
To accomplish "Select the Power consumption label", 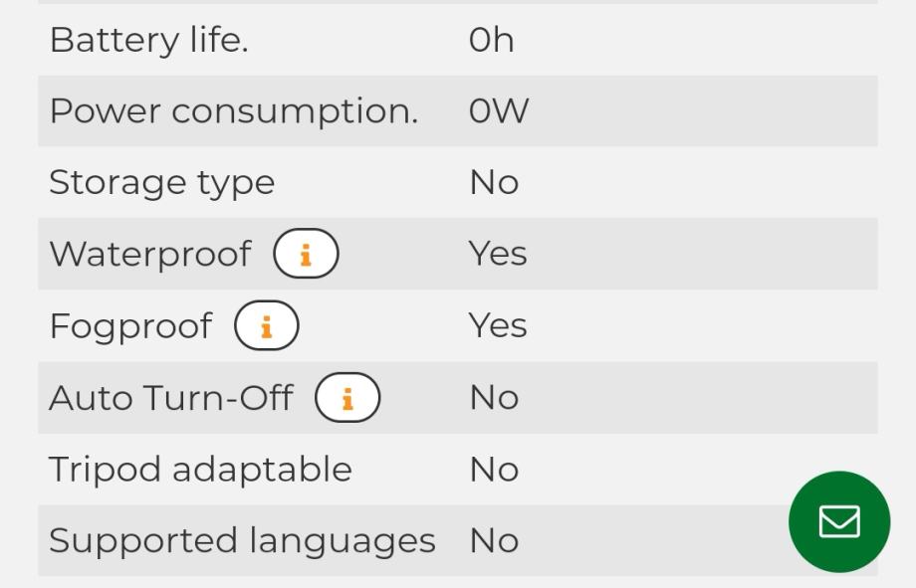I will point(233,111).
